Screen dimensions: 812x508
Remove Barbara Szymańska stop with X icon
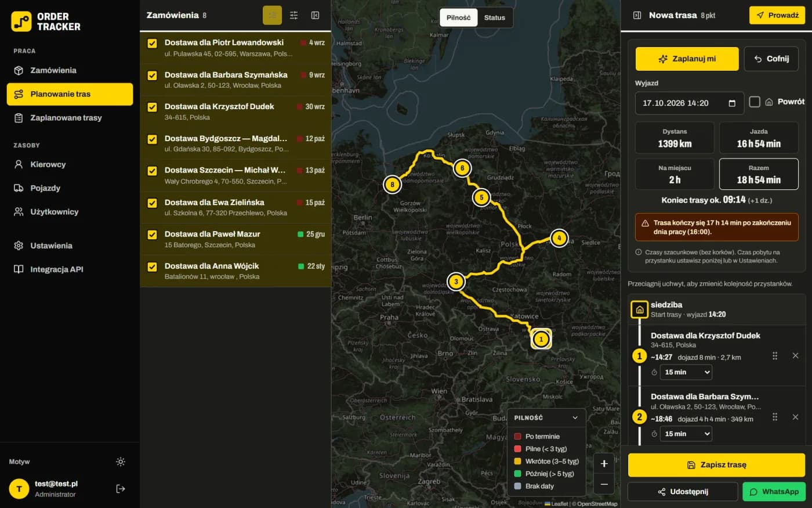pos(795,417)
